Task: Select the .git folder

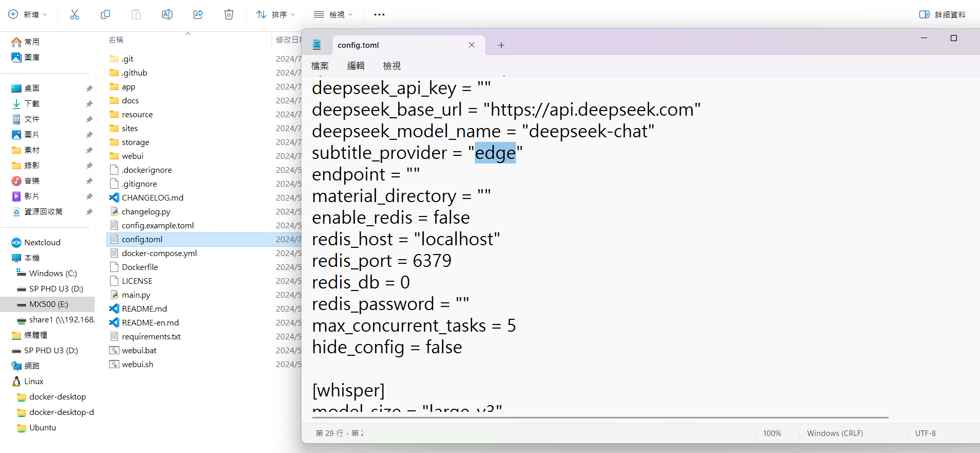Action: 121,59
